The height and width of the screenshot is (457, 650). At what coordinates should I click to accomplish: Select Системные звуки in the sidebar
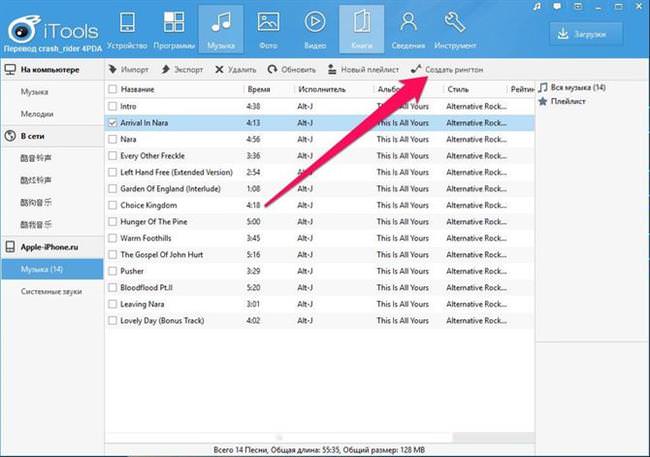pyautogui.click(x=51, y=292)
